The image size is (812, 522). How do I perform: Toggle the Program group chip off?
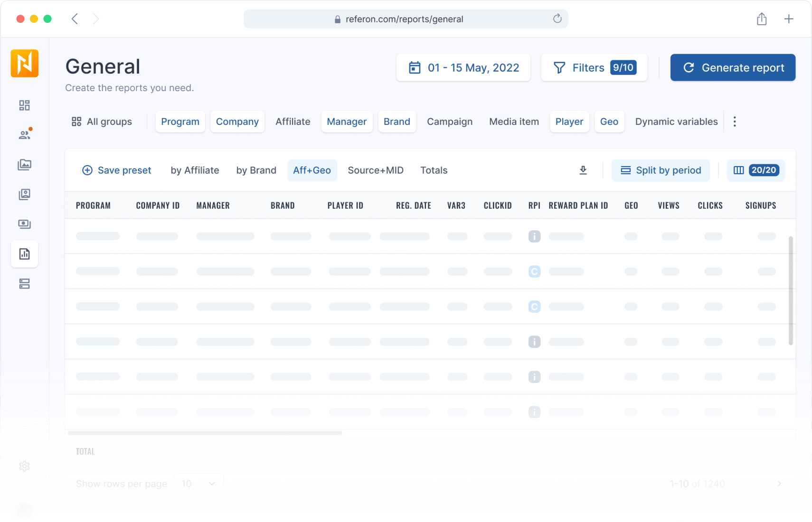[180, 122]
